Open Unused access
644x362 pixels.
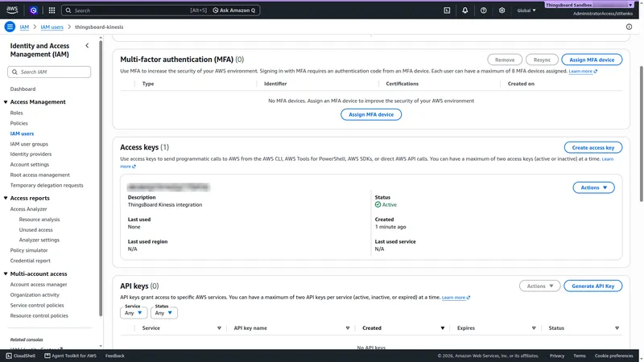pos(35,230)
